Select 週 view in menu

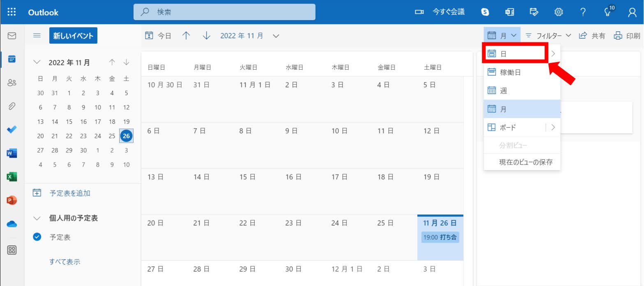[x=522, y=91]
